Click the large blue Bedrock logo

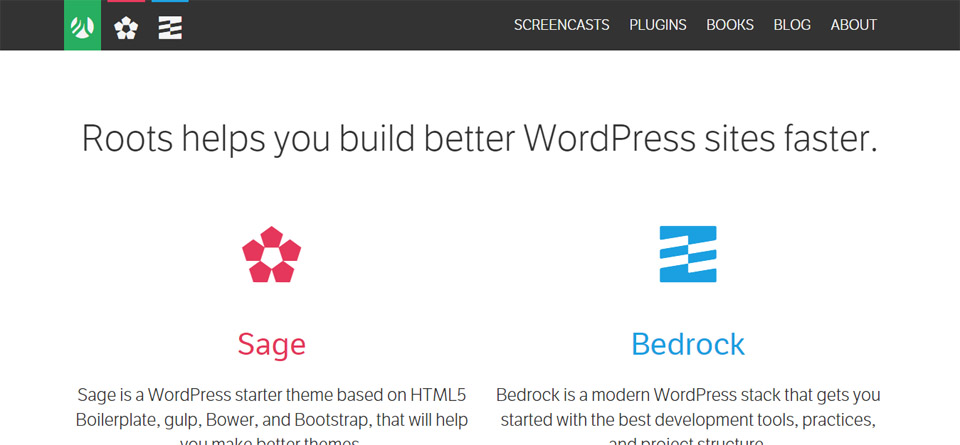pos(688,254)
